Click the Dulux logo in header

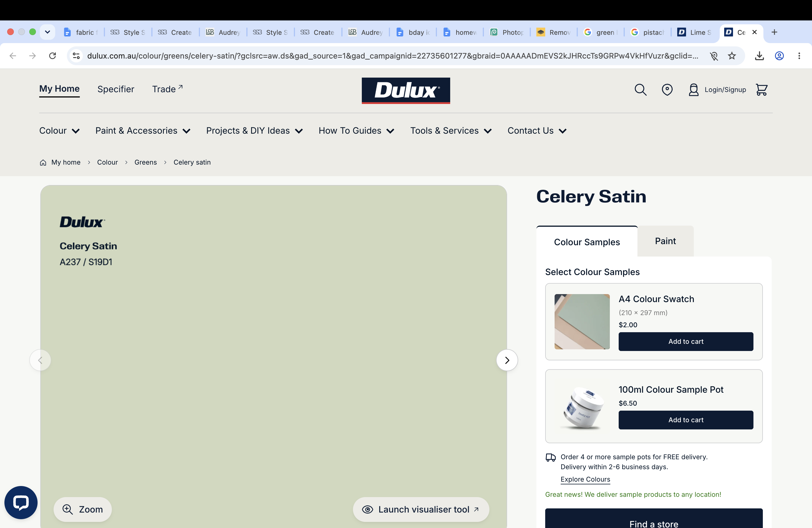coord(406,90)
